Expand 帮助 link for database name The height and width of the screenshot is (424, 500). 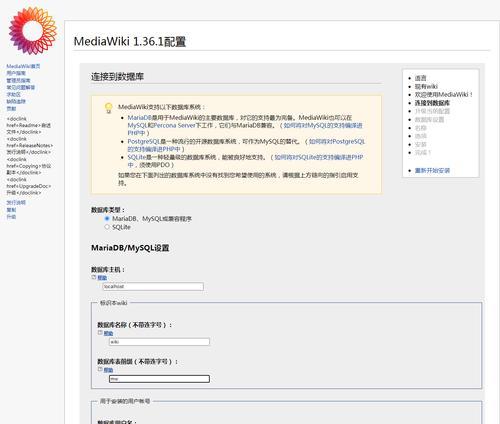point(108,333)
